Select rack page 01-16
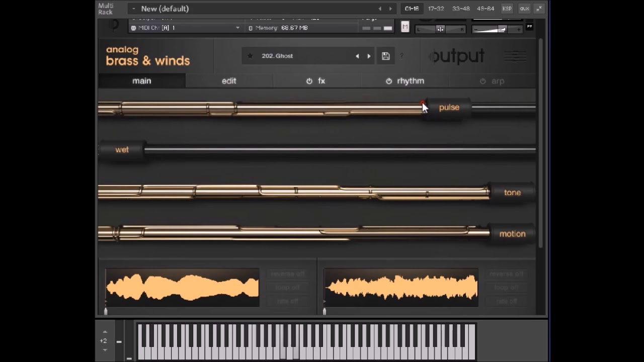 [x=412, y=9]
